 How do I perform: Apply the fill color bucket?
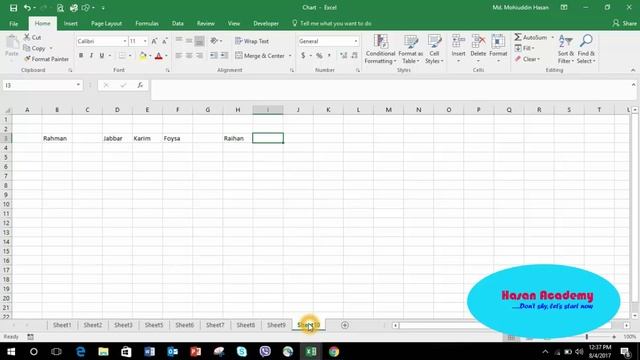coord(143,56)
